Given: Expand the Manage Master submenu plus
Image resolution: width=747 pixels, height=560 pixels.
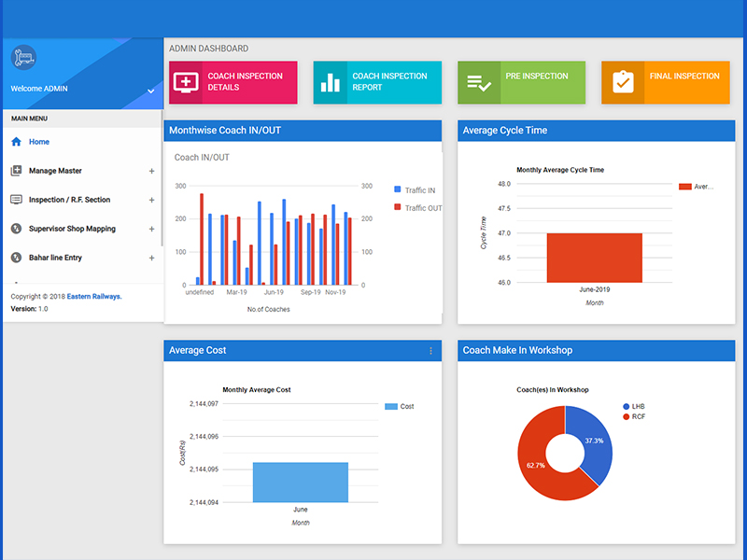Looking at the screenshot, I should pyautogui.click(x=151, y=171).
